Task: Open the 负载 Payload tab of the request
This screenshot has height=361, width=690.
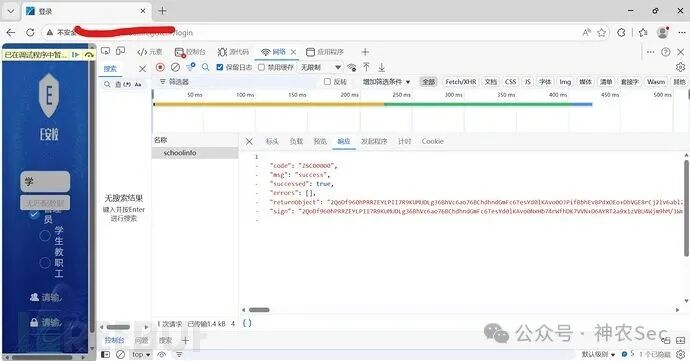Action: [x=296, y=141]
